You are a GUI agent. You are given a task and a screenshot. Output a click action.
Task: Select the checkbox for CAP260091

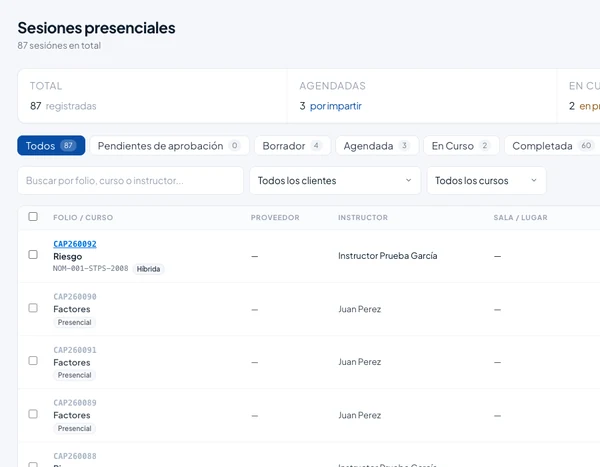pyautogui.click(x=33, y=361)
